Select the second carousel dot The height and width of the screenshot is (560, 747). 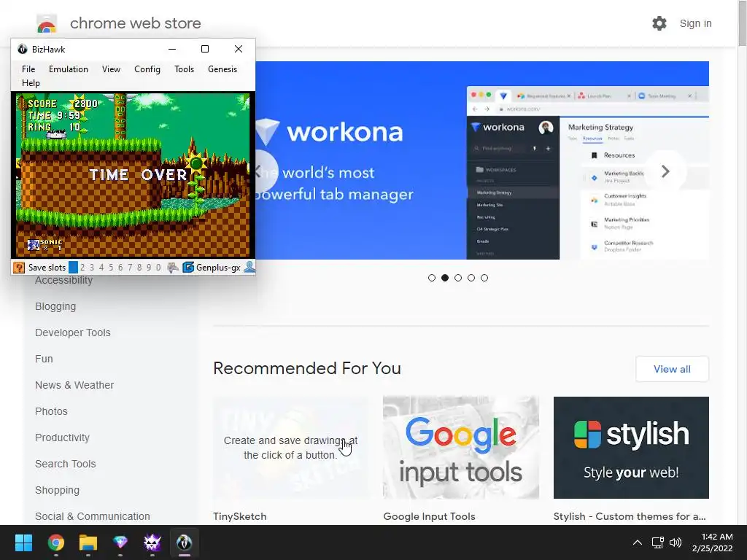tap(445, 278)
